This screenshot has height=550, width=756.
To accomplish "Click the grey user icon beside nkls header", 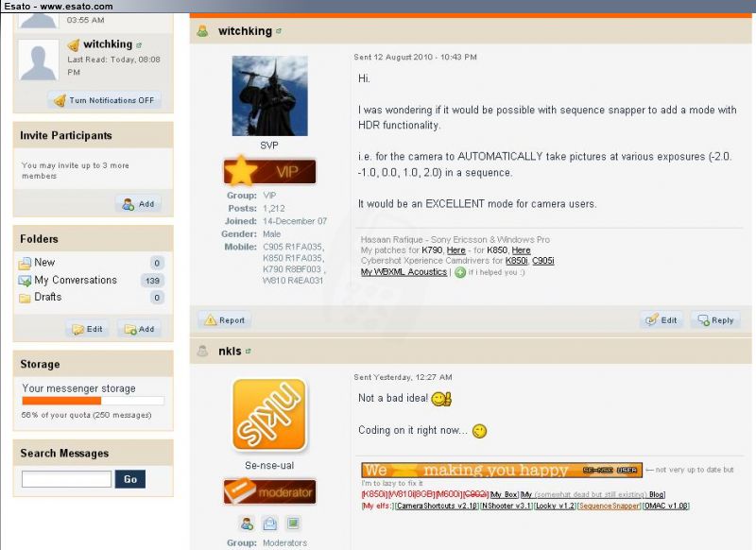I will tap(202, 352).
